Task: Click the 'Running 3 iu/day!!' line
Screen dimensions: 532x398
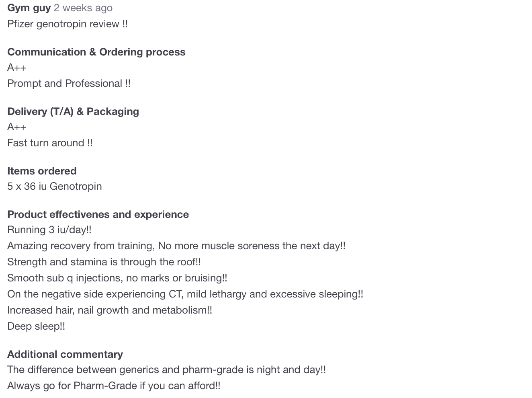Action: pos(49,230)
